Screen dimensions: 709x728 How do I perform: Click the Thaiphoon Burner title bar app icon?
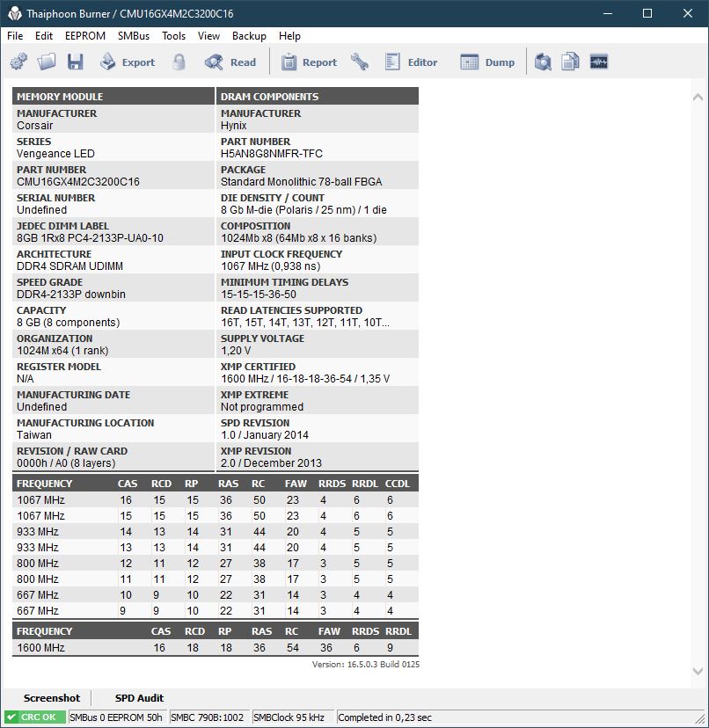[x=14, y=13]
